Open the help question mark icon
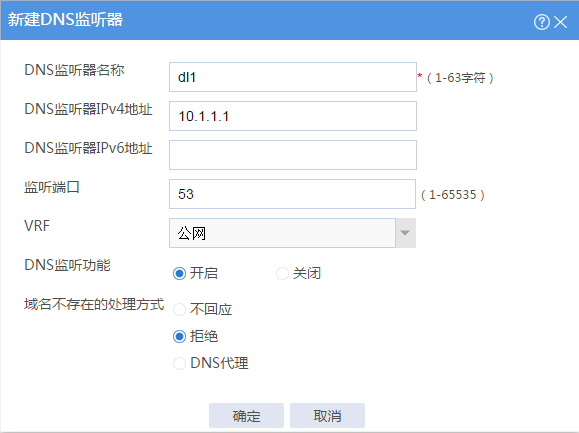Screen dimensions: 579x433 click(x=541, y=22)
